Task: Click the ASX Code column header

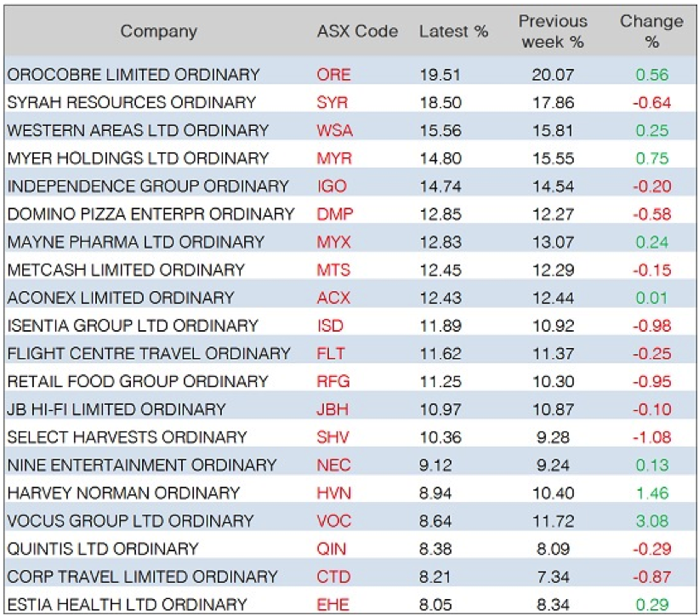Action: (x=357, y=31)
